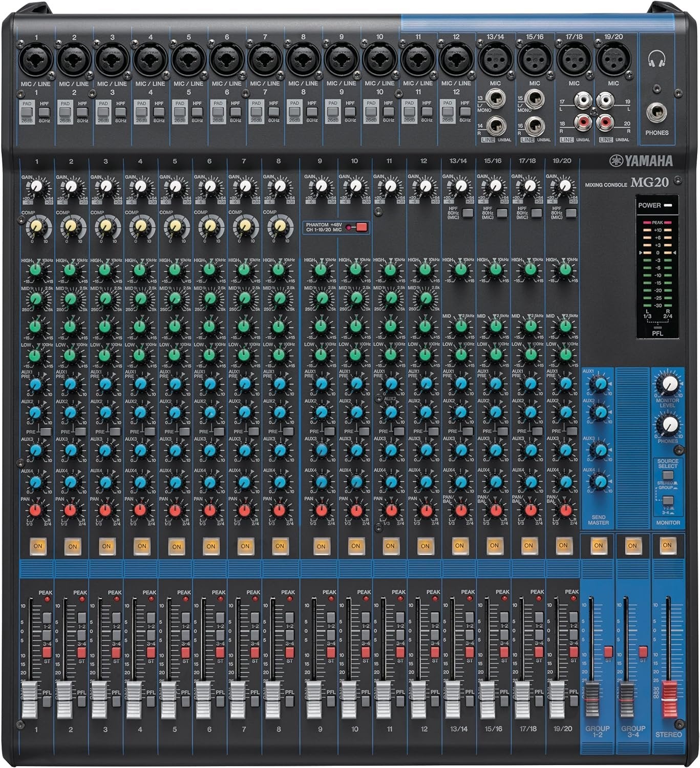Click the PHONES output jack
Viewport: 700px width, 768px height.
click(x=656, y=110)
